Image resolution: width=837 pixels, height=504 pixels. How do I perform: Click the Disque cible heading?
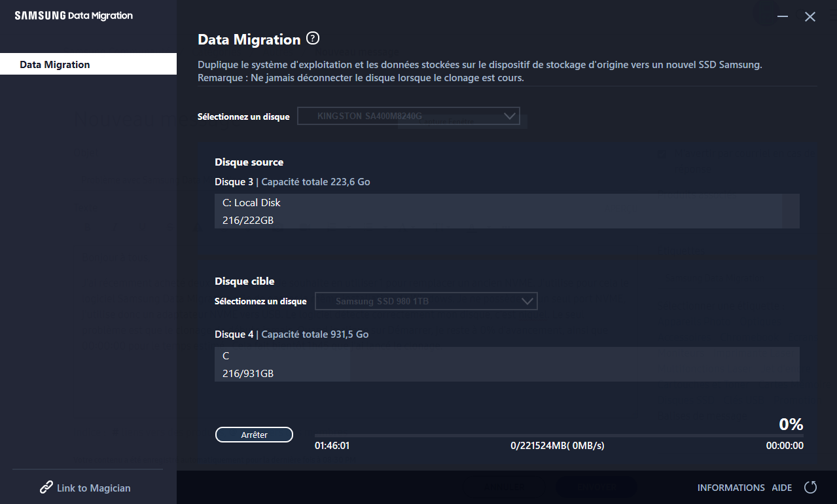coord(245,281)
